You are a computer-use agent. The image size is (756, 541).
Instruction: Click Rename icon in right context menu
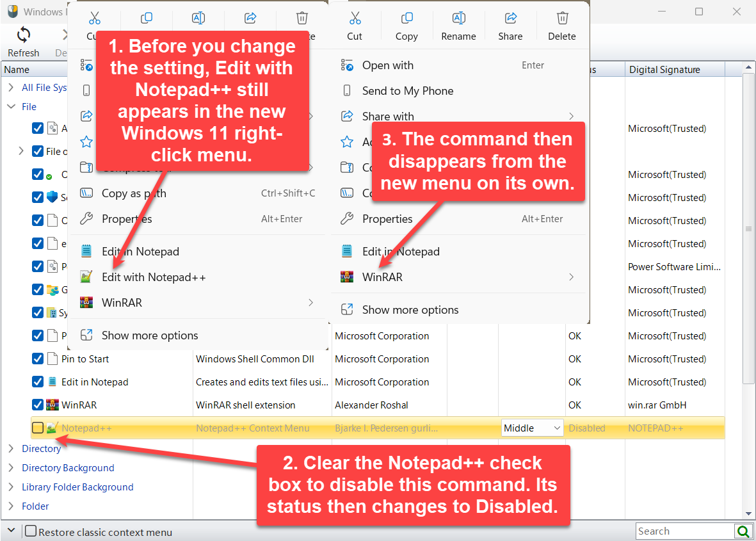(458, 19)
